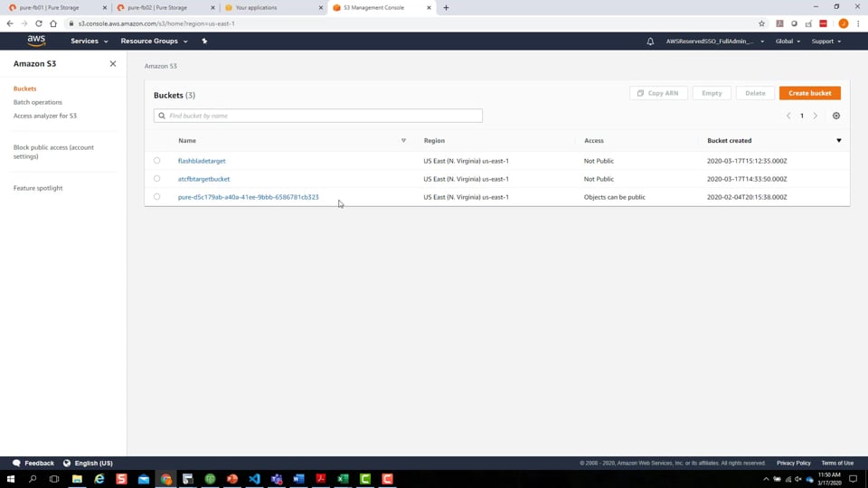
Task: Open Batch operations in sidebar
Action: tap(38, 102)
